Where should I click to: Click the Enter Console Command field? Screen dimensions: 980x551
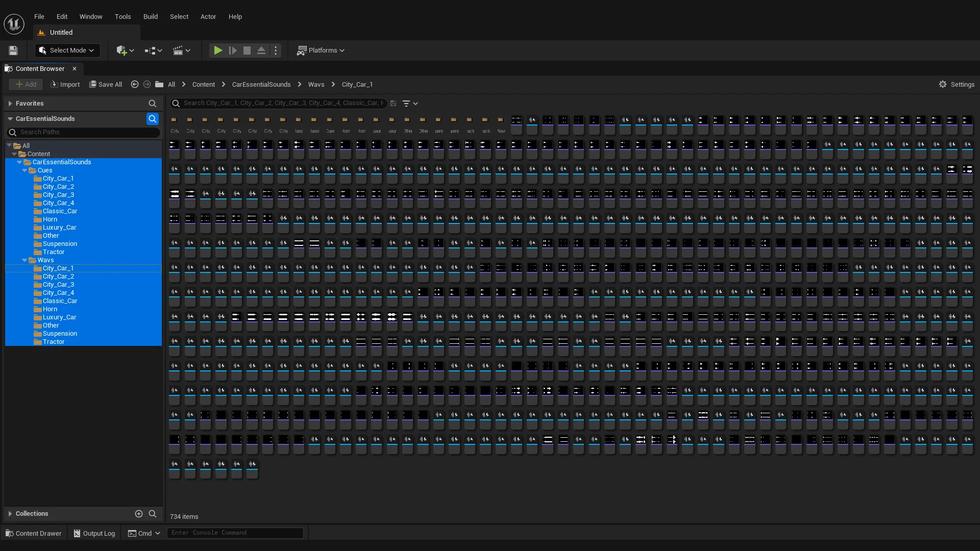[235, 533]
